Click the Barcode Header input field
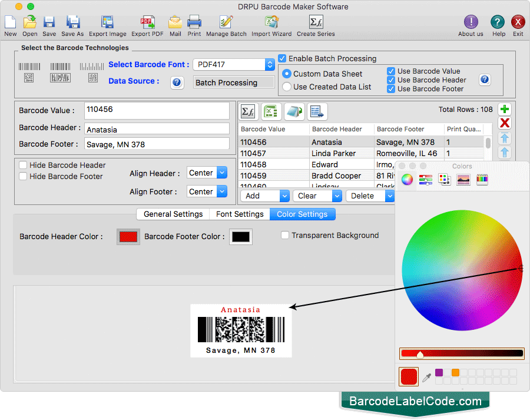 157,129
